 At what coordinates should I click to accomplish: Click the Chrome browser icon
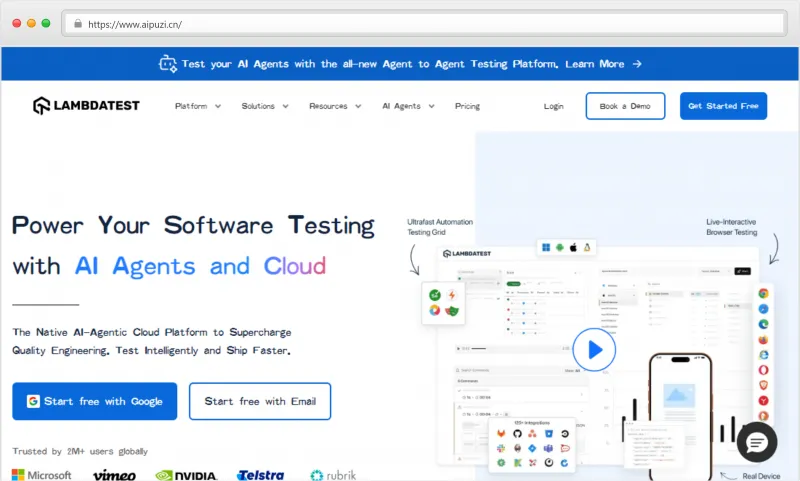coord(763,294)
